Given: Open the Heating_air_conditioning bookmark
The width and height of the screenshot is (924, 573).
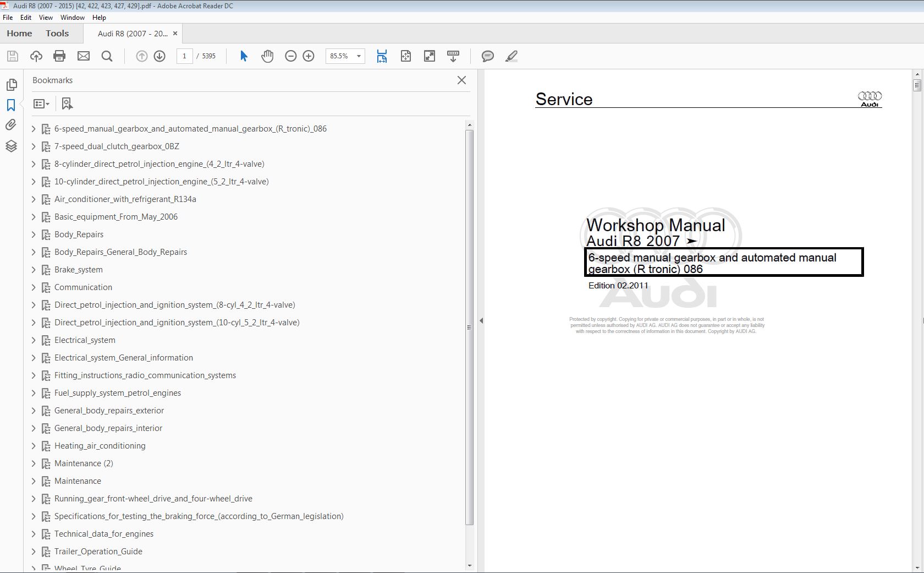Looking at the screenshot, I should pyautogui.click(x=100, y=446).
